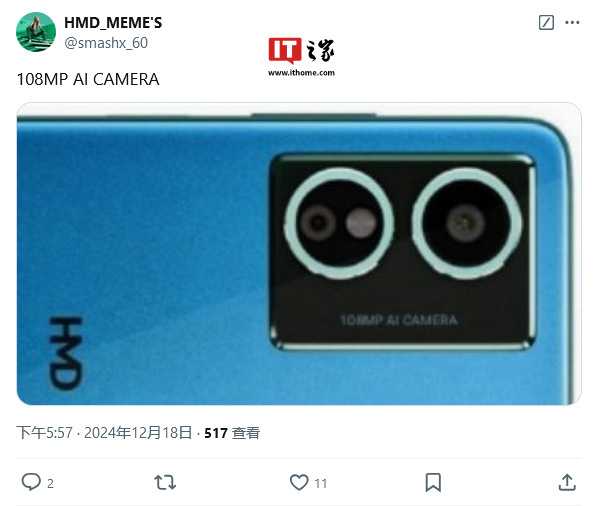Screen dimensions: 598x506
Task: Click the red IT之家 watermark logo
Action: point(301,50)
